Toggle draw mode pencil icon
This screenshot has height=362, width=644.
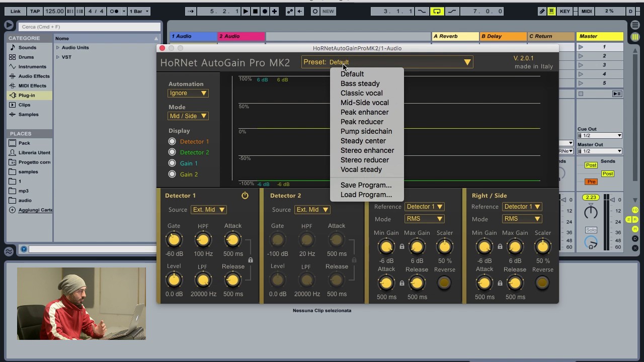542,11
